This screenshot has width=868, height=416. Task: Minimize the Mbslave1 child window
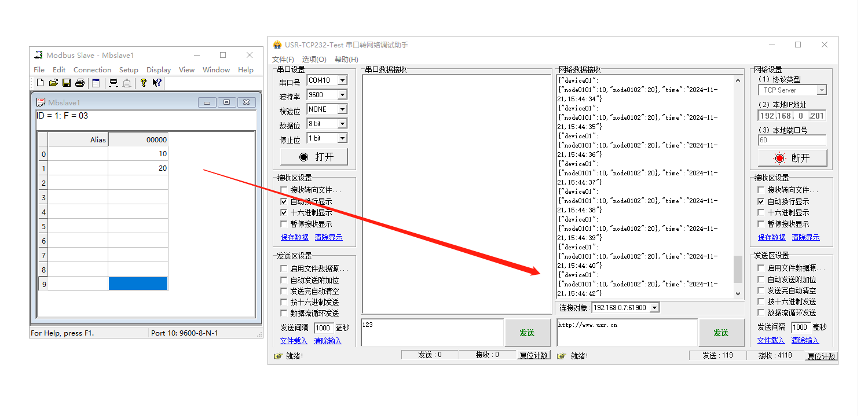tap(207, 102)
